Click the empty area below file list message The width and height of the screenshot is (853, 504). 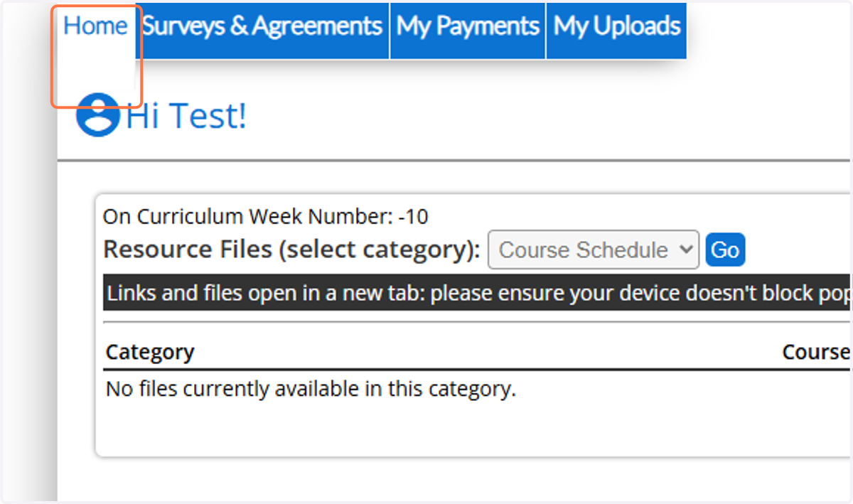click(x=469, y=430)
